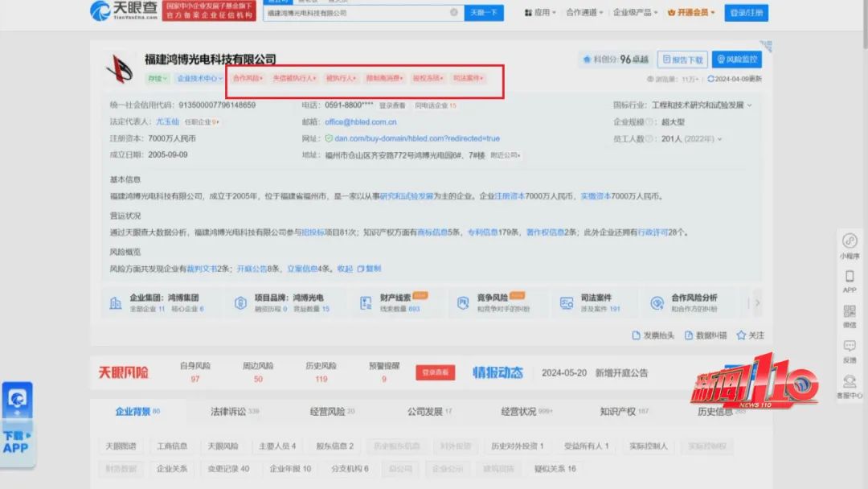Open the 变更记录 40 chip

[228, 469]
